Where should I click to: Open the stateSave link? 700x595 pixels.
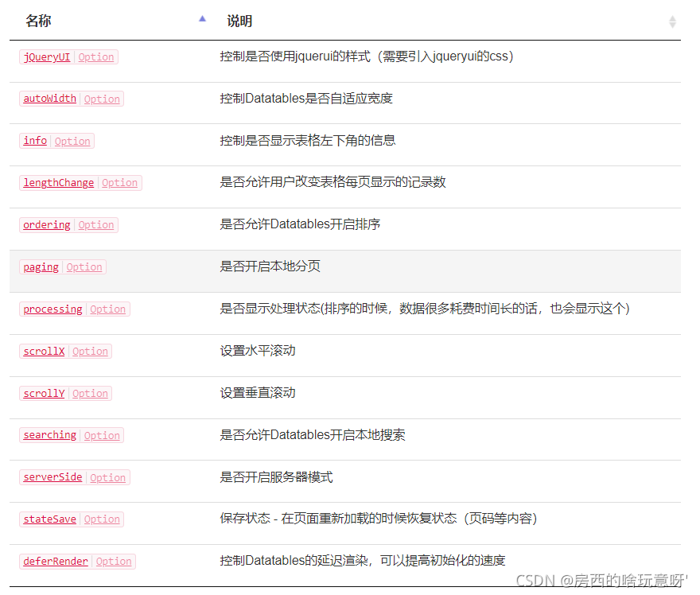pos(49,519)
